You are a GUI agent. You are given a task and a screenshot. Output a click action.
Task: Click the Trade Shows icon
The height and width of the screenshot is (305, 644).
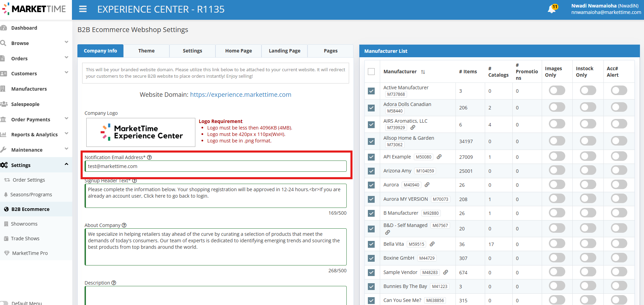pyautogui.click(x=6, y=239)
